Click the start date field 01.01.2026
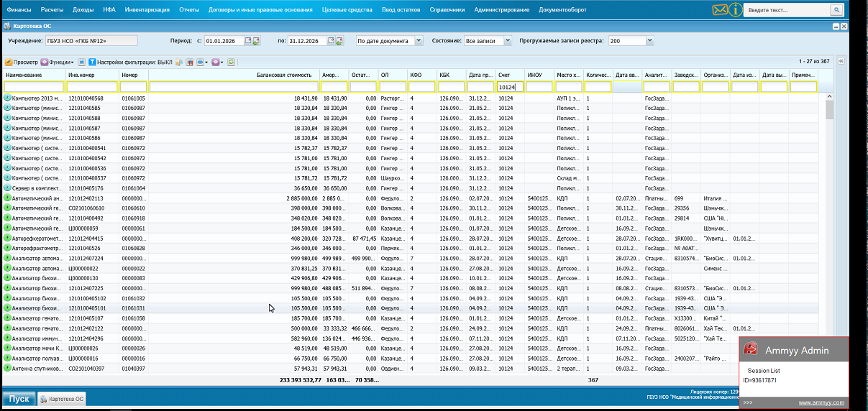The width and height of the screenshot is (868, 411). 224,41
